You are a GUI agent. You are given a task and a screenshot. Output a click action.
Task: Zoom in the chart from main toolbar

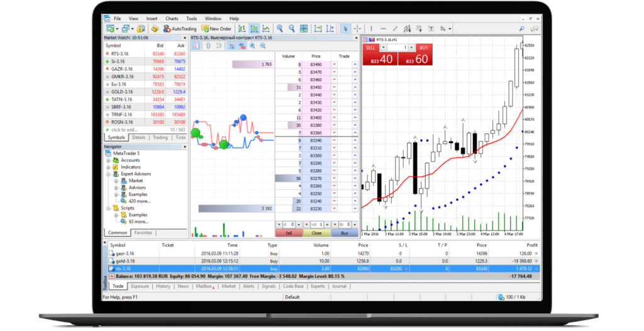280,28
